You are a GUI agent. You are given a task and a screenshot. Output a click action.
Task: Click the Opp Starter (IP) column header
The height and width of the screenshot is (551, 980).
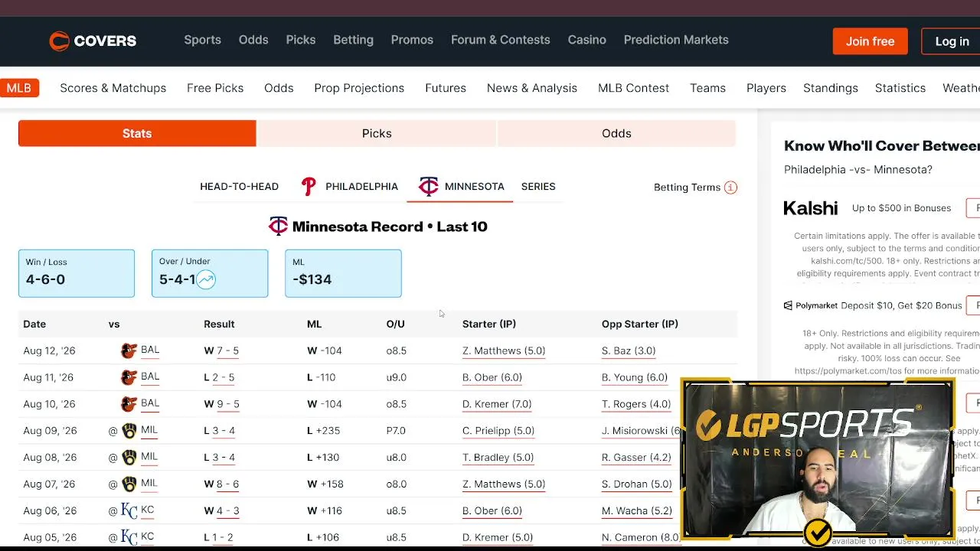pyautogui.click(x=640, y=324)
